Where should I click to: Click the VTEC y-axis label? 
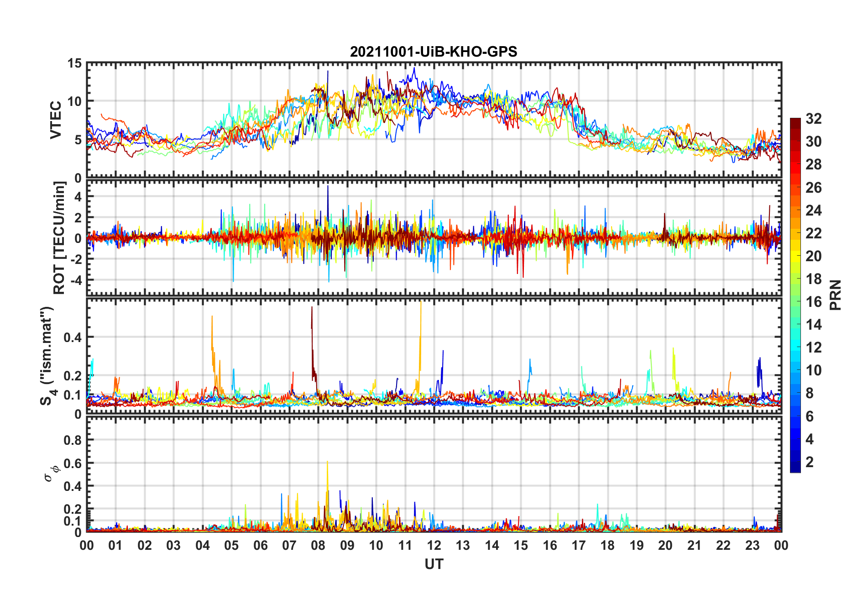56,120
